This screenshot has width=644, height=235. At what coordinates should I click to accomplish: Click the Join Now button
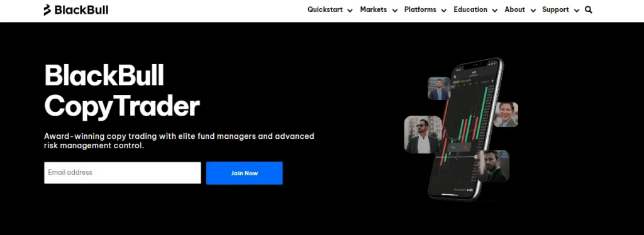245,173
